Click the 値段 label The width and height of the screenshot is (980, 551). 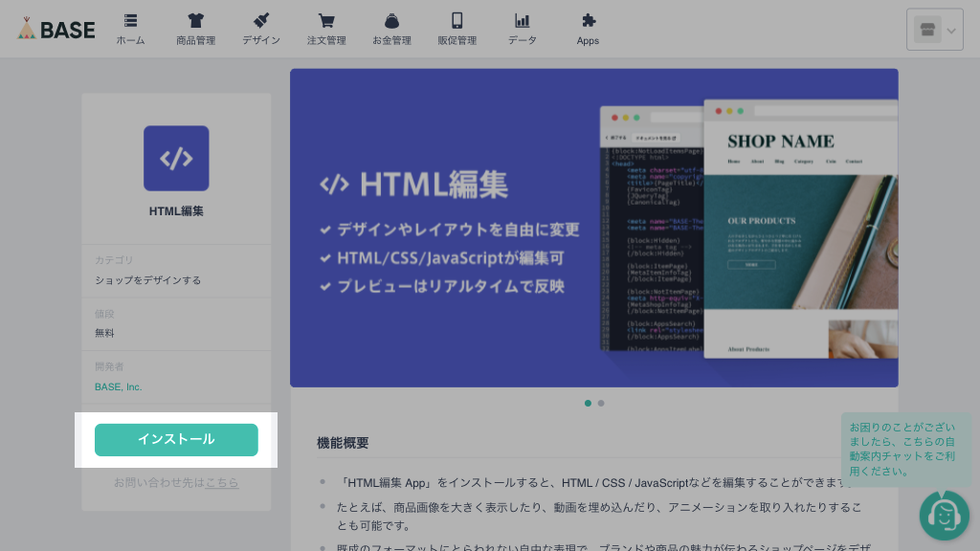104,314
